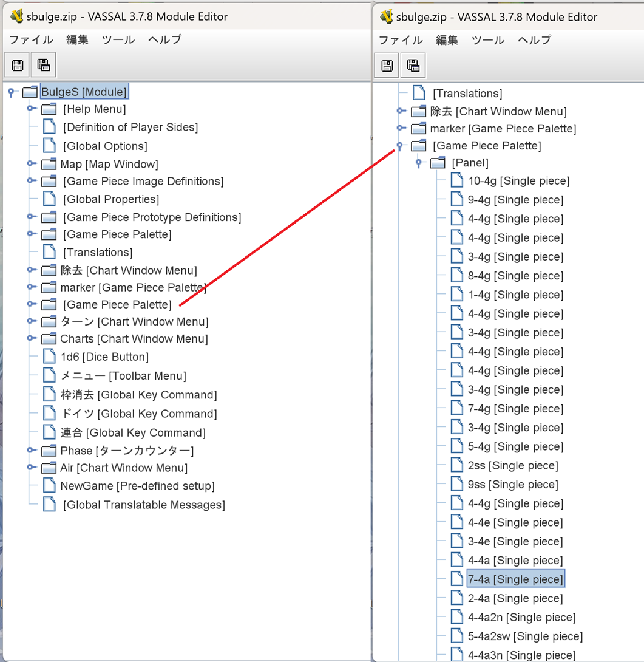Select [Translations] in the left window
Viewport: 644px width, 662px height.
(x=98, y=253)
